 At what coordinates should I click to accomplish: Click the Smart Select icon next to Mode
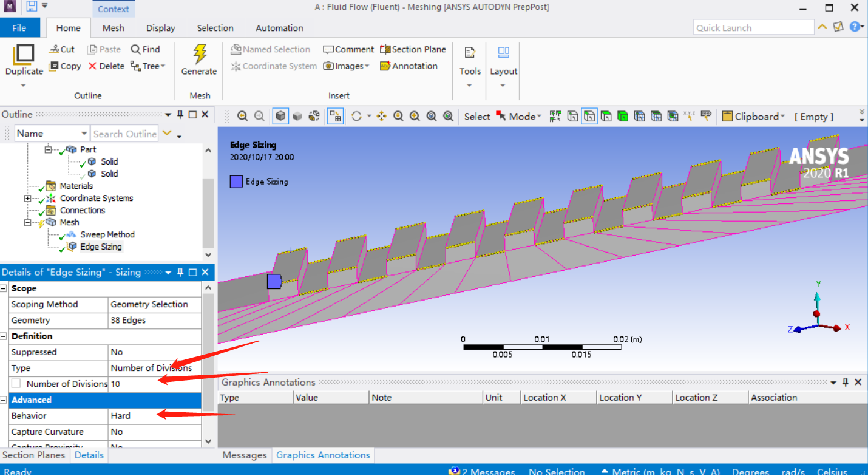(x=555, y=116)
